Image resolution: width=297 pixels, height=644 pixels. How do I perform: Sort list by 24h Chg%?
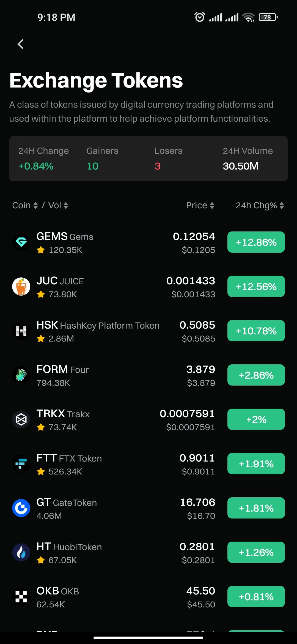[260, 205]
